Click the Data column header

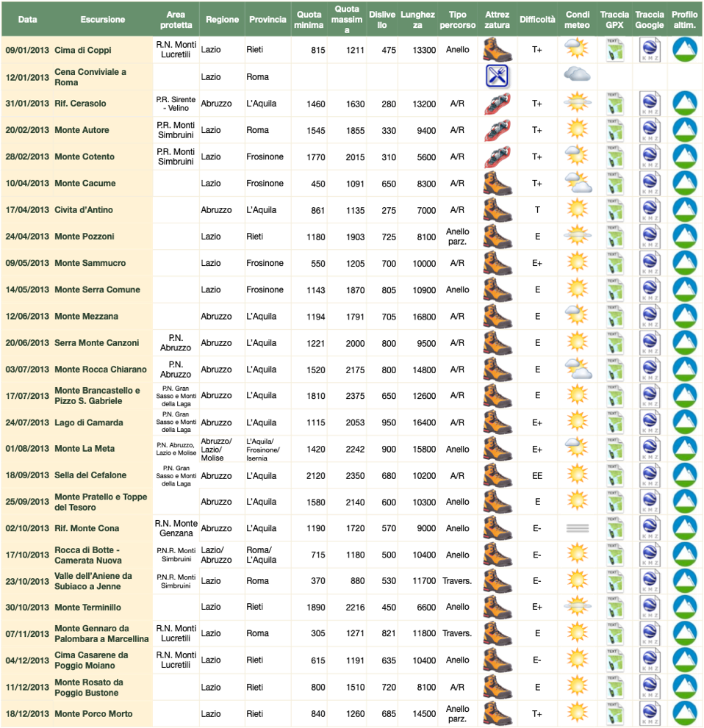pyautogui.click(x=27, y=20)
